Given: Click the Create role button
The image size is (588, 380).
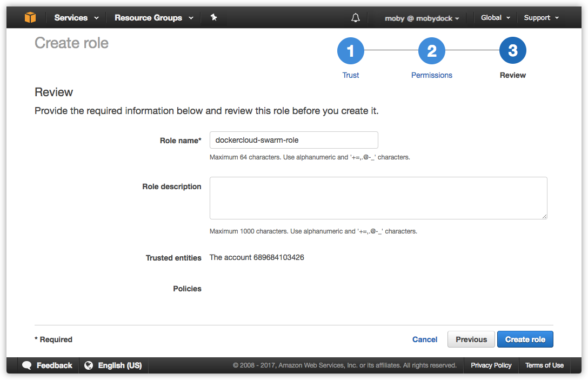Looking at the screenshot, I should tap(525, 339).
